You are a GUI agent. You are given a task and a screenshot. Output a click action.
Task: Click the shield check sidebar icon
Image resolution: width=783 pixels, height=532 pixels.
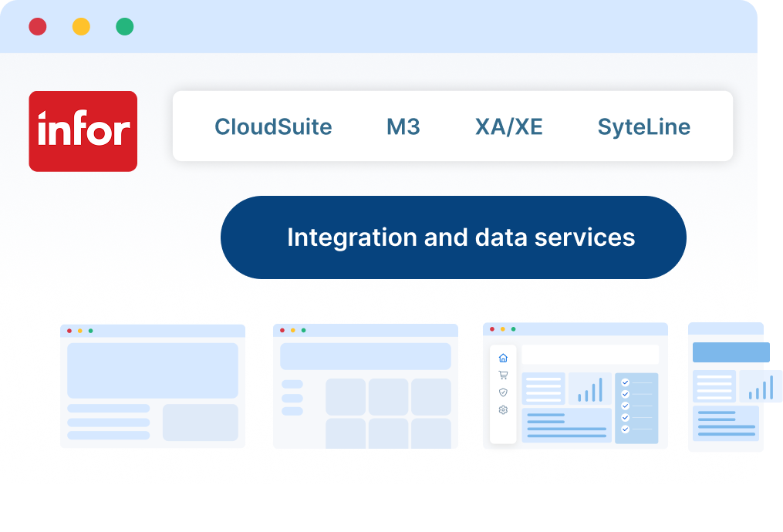(x=503, y=392)
